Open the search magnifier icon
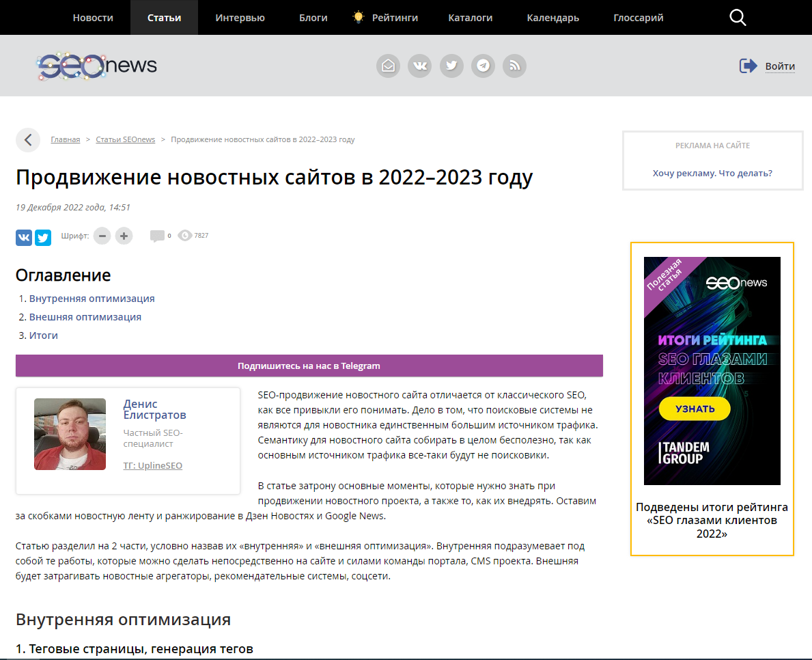Image resolution: width=812 pixels, height=660 pixels. point(738,18)
